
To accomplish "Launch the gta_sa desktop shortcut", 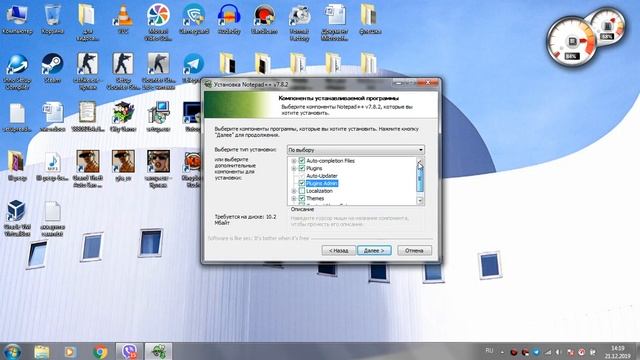I will 123,166.
